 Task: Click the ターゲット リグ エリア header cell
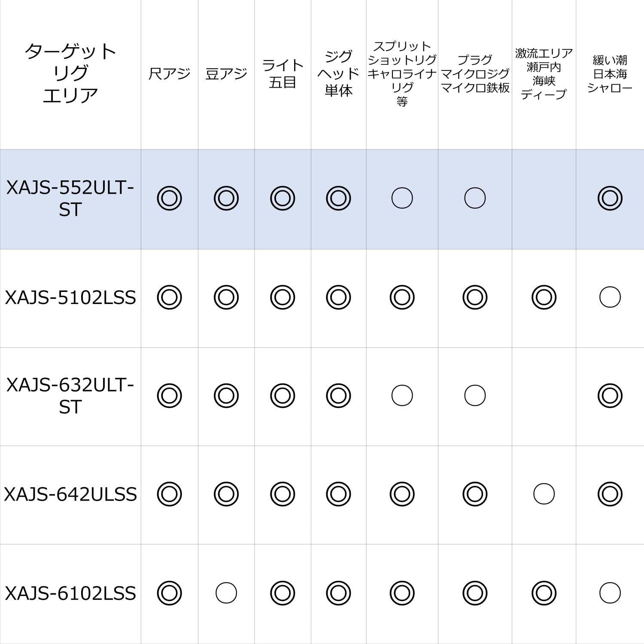tap(70, 74)
